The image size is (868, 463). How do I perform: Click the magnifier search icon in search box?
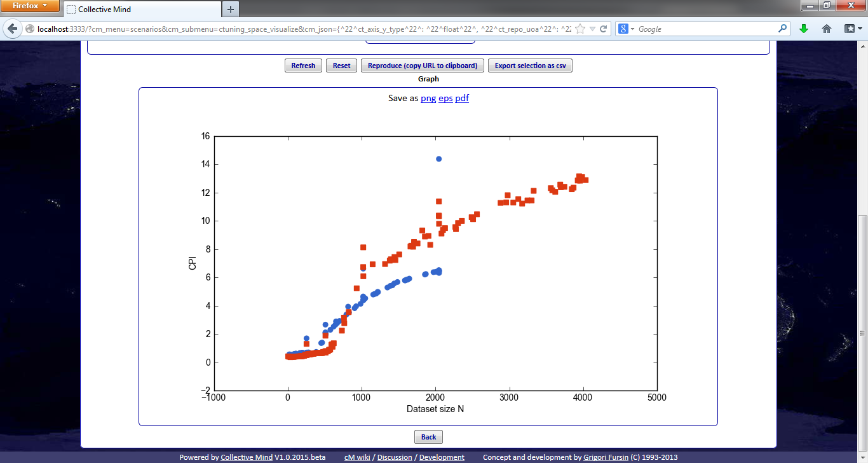point(782,29)
